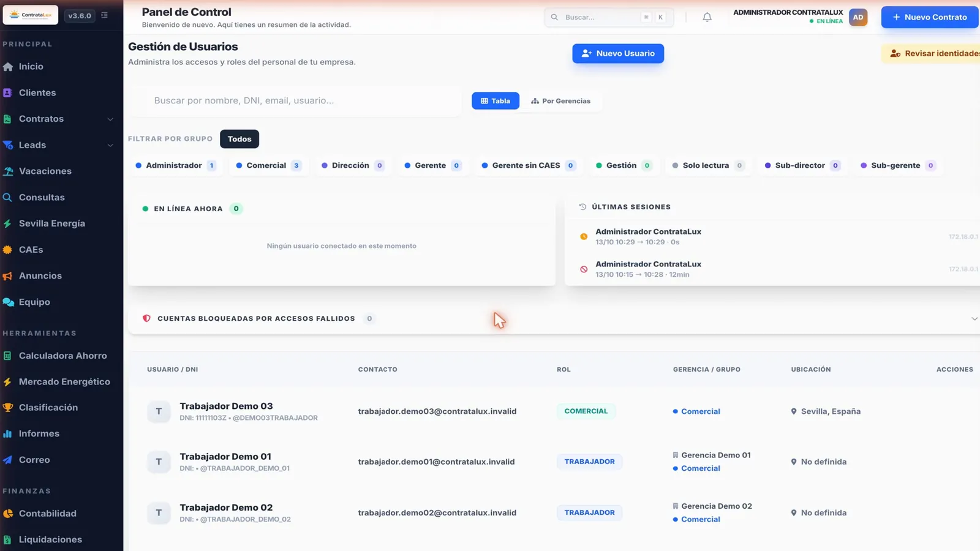
Task: Open the notifications bell
Action: click(707, 17)
